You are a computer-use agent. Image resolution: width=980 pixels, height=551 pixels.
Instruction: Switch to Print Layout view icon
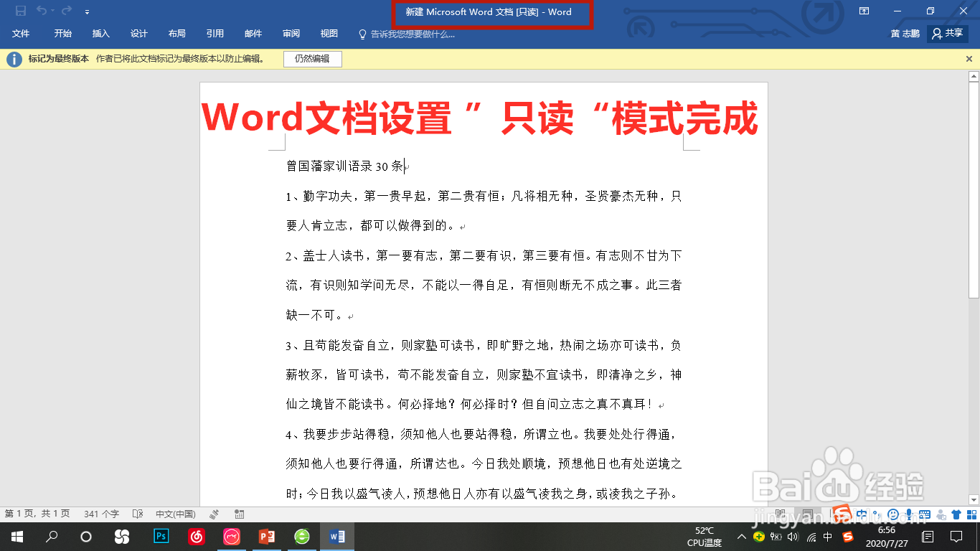pos(808,514)
